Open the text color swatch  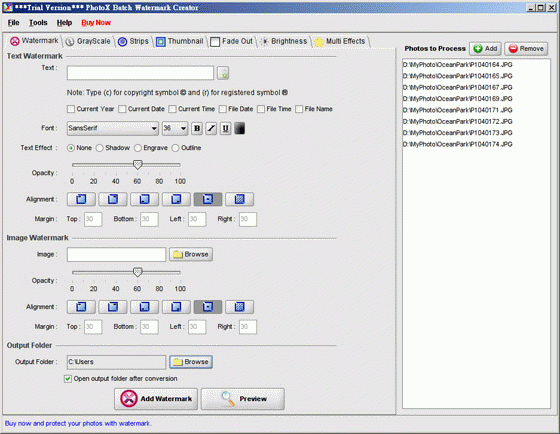(x=240, y=128)
